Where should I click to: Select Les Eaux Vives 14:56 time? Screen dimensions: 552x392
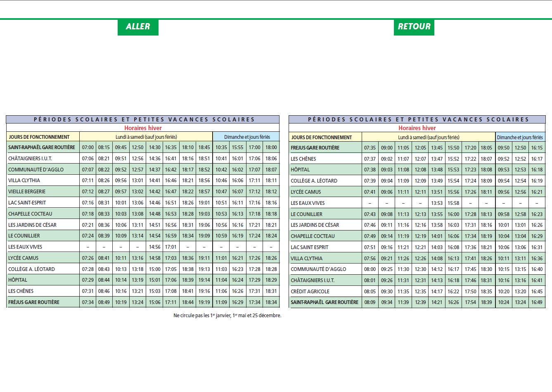point(154,247)
